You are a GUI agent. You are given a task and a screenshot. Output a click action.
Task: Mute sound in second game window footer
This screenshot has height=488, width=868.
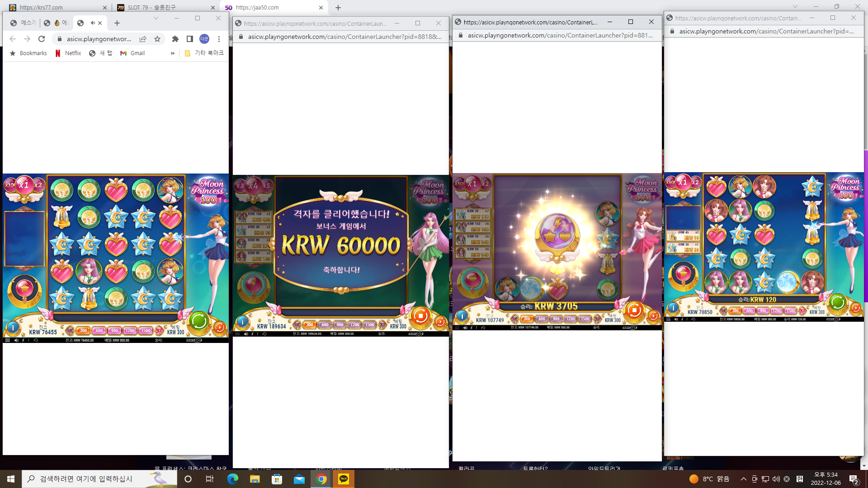pos(246,334)
